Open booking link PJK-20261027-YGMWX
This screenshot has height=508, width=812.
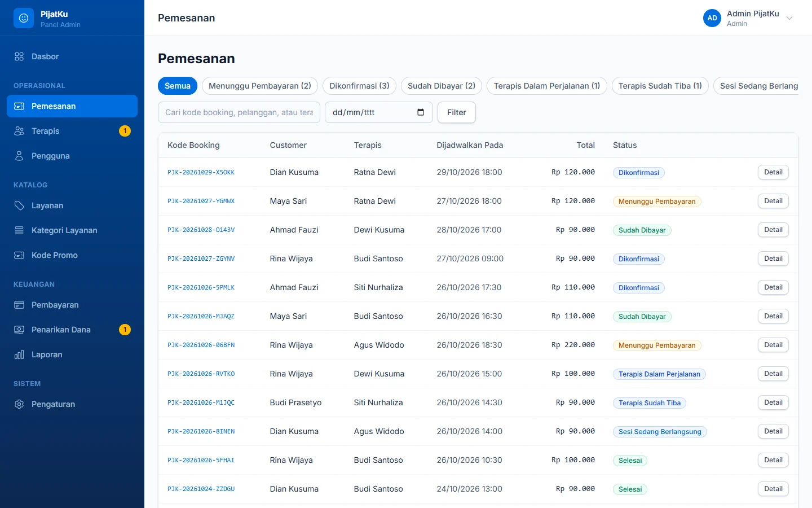pyautogui.click(x=201, y=201)
